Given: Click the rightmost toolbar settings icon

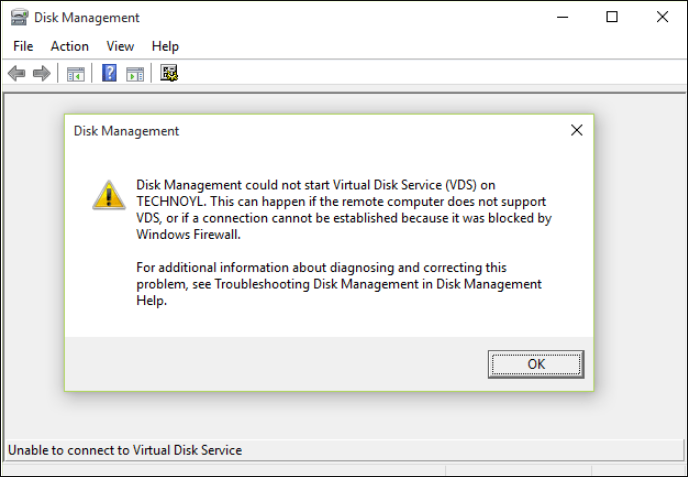Looking at the screenshot, I should coord(169,73).
